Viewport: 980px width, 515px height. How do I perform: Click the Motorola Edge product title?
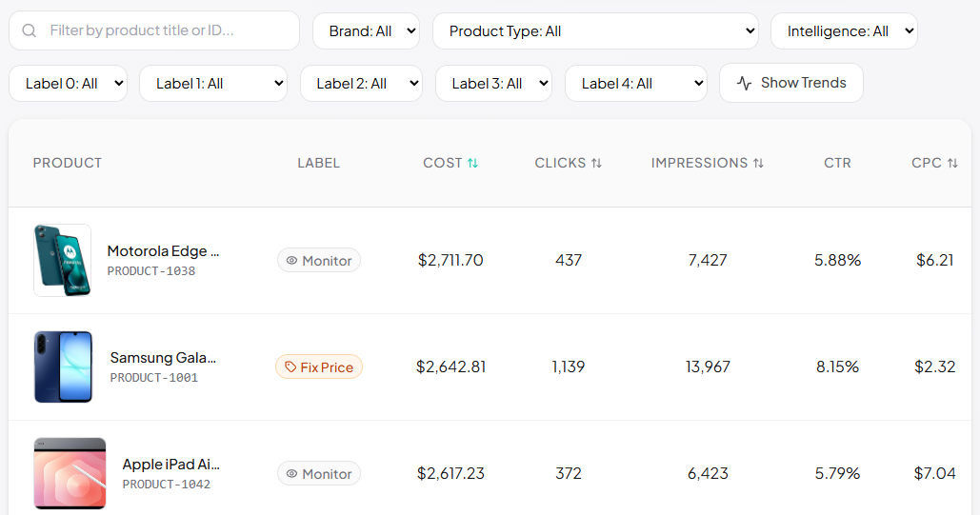coord(163,251)
